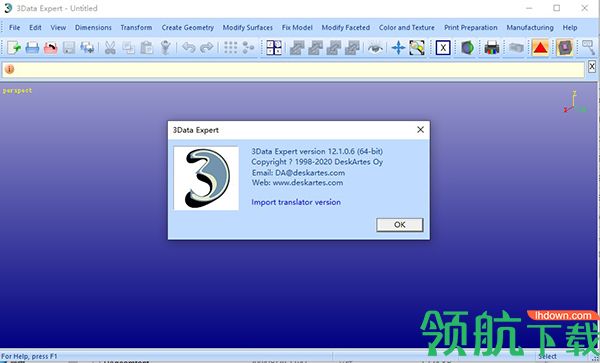The height and width of the screenshot is (363, 600).
Task: Open the Edit menu
Action: pos(35,28)
